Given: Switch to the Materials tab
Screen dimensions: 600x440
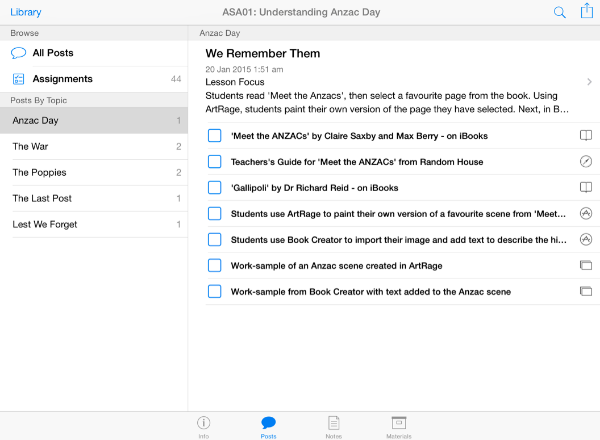Looking at the screenshot, I should (x=399, y=427).
